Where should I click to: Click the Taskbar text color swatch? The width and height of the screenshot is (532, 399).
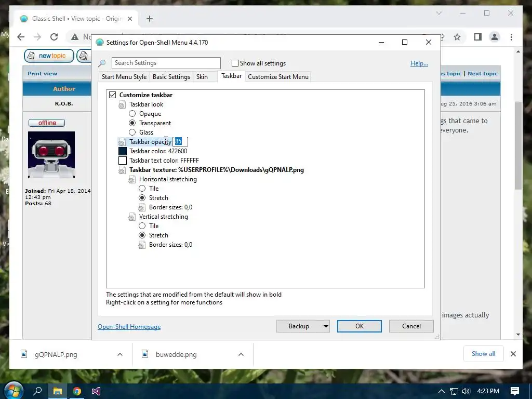click(x=123, y=161)
